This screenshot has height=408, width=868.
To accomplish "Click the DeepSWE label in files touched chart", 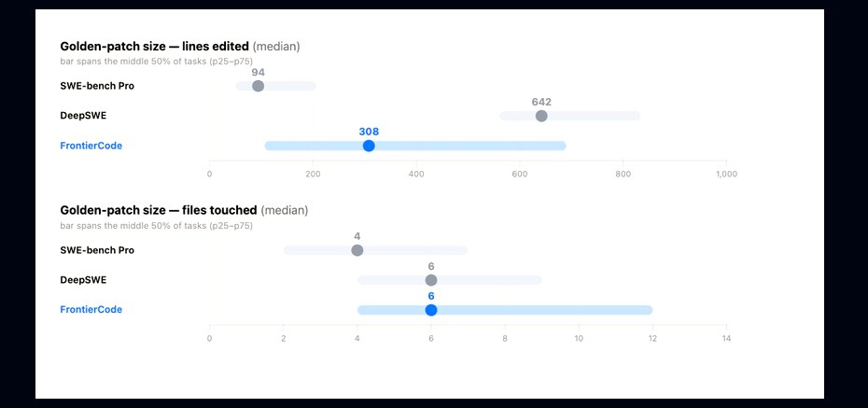I will 83,279.
